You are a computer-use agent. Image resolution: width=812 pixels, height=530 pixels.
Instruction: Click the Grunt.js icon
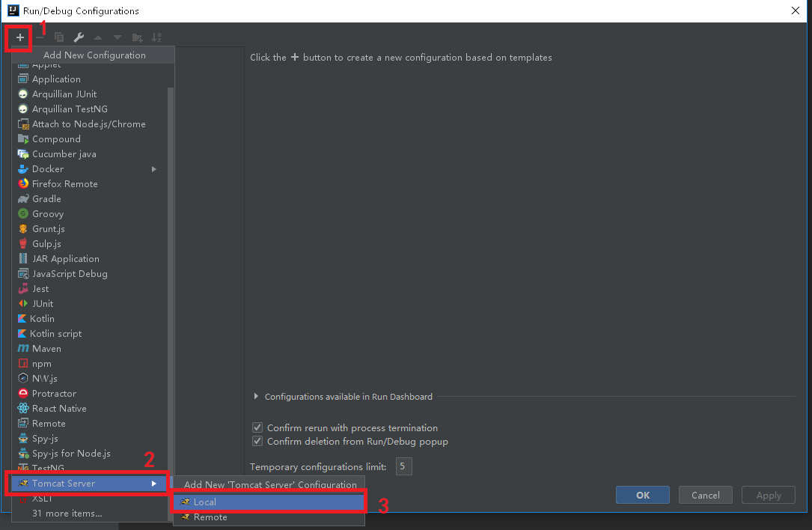click(22, 228)
